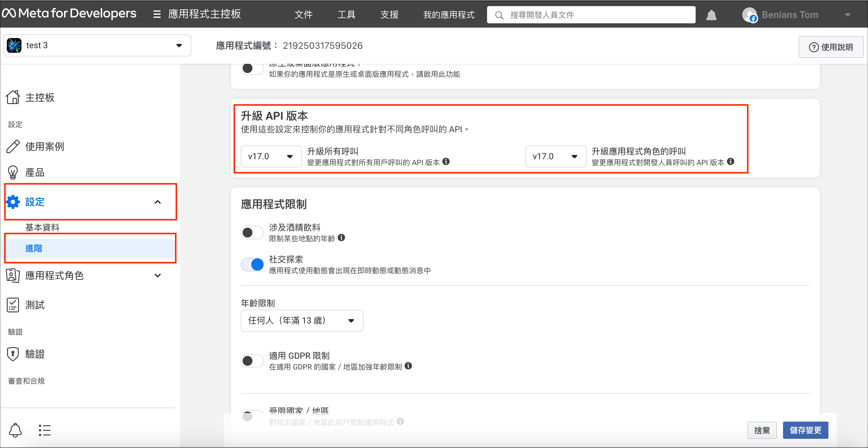Open the bottom sidebar bell notifications icon
This screenshot has width=868, height=448.
pyautogui.click(x=15, y=430)
